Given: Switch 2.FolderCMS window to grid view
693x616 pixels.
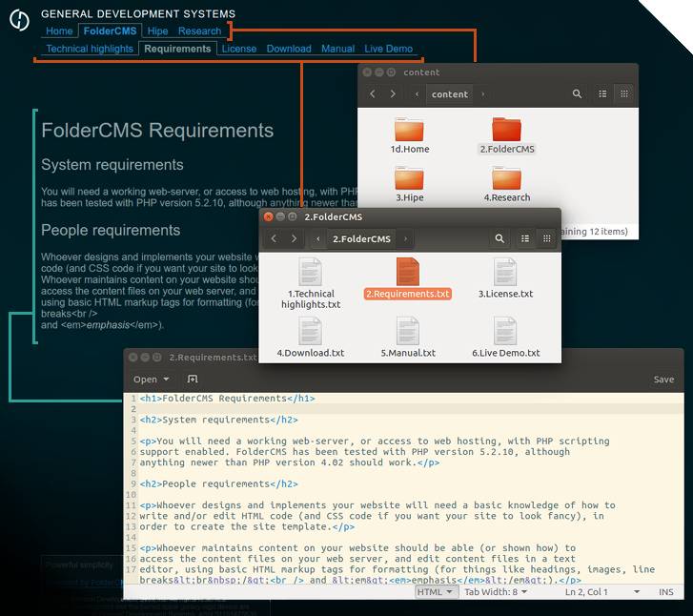Looking at the screenshot, I should tap(547, 238).
